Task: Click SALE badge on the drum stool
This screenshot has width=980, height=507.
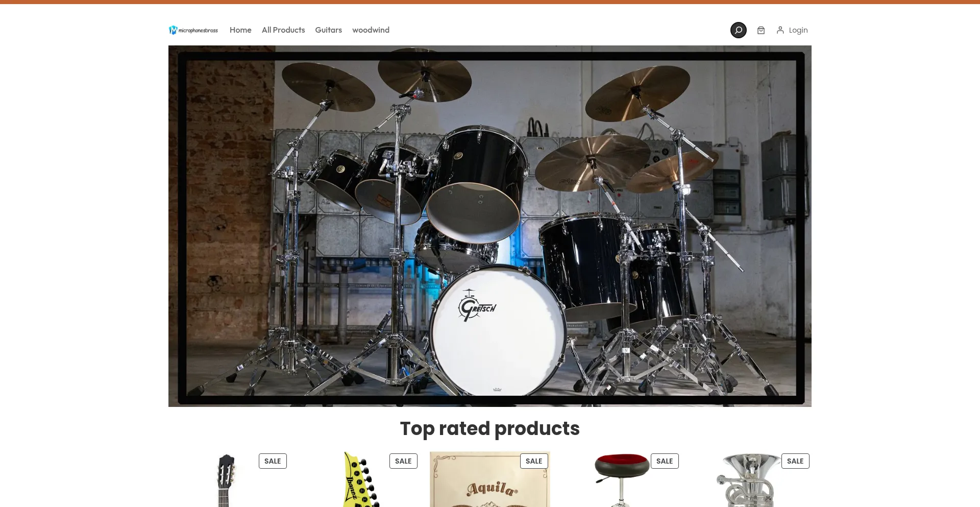Action: coord(665,461)
